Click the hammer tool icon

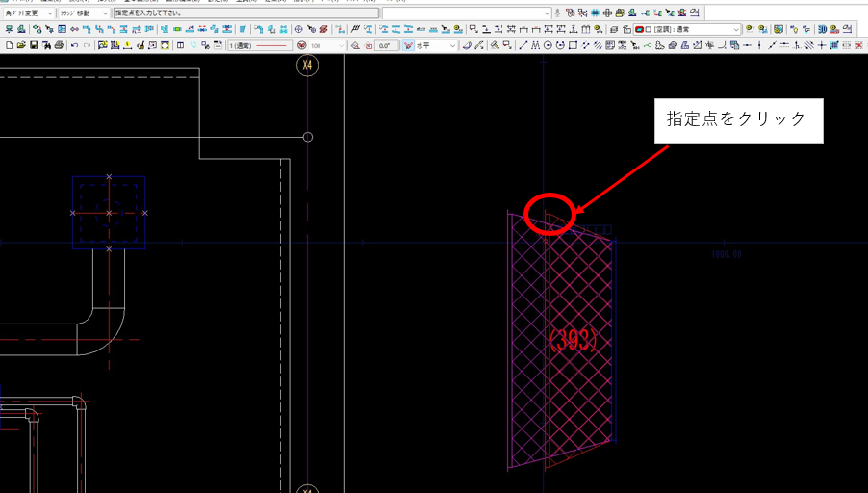coord(495,45)
